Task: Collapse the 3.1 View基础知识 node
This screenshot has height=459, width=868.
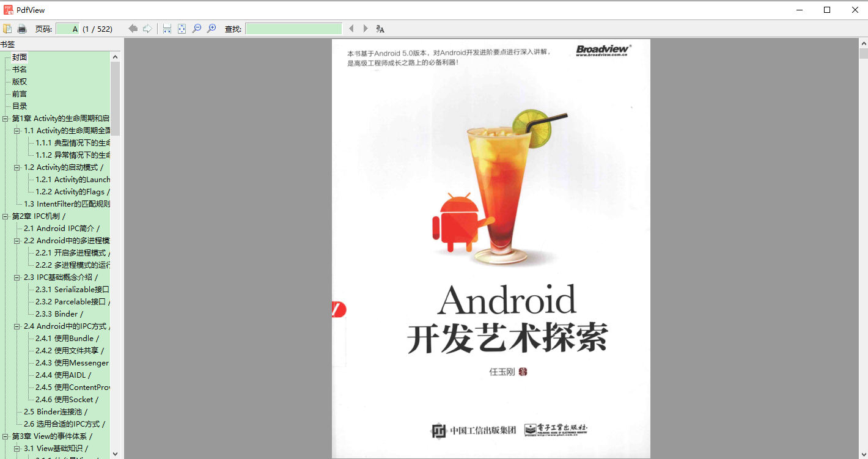Action: (x=17, y=449)
